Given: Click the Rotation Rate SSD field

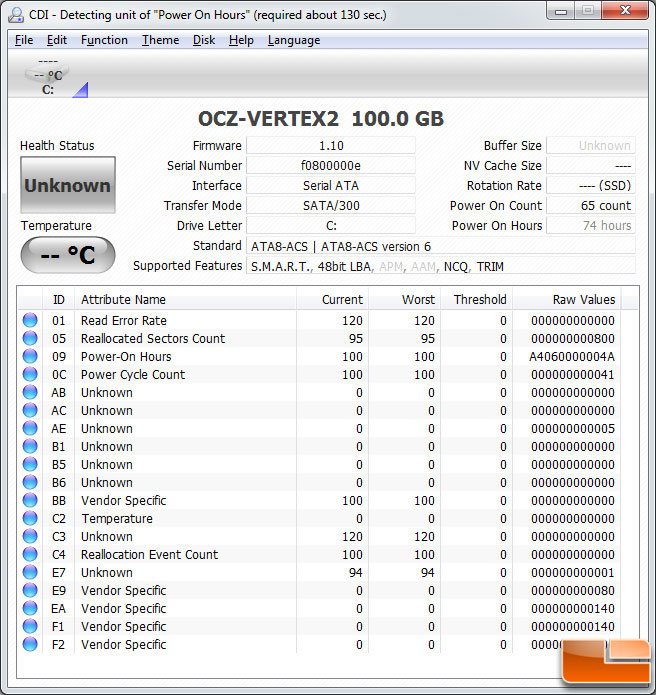Looking at the screenshot, I should (x=591, y=185).
